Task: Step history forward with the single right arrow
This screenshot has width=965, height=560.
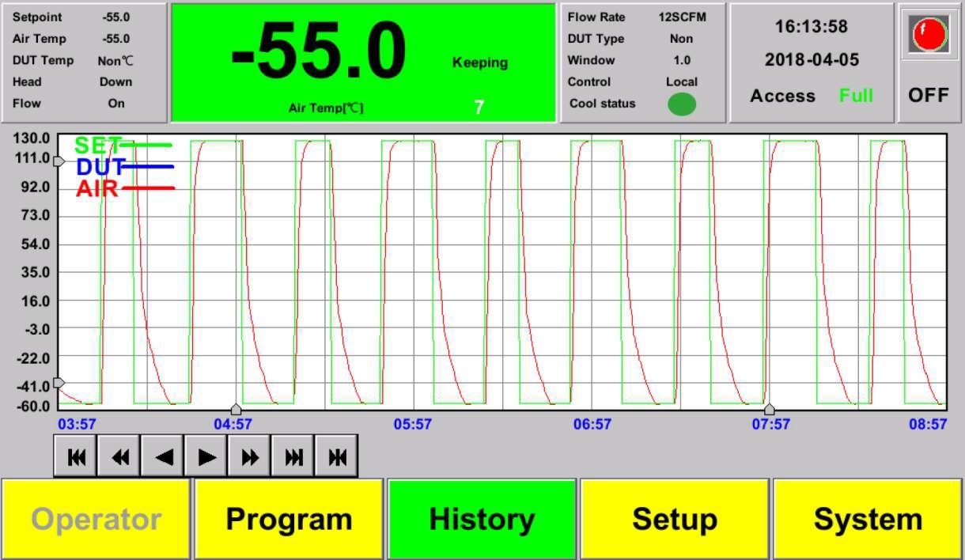Action: coord(206,456)
